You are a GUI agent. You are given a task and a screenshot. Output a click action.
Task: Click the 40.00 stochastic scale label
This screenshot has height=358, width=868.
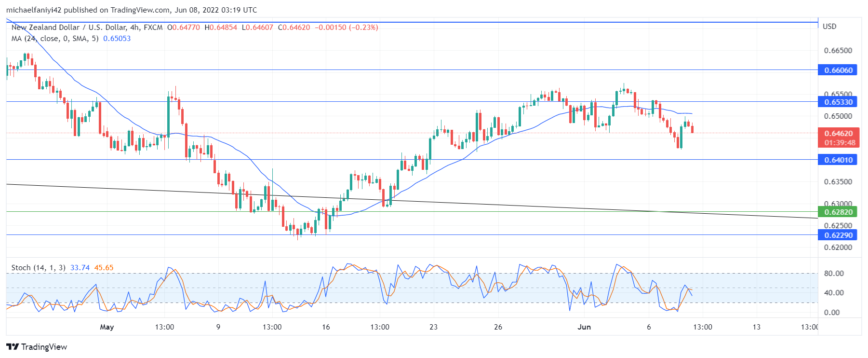834,293
